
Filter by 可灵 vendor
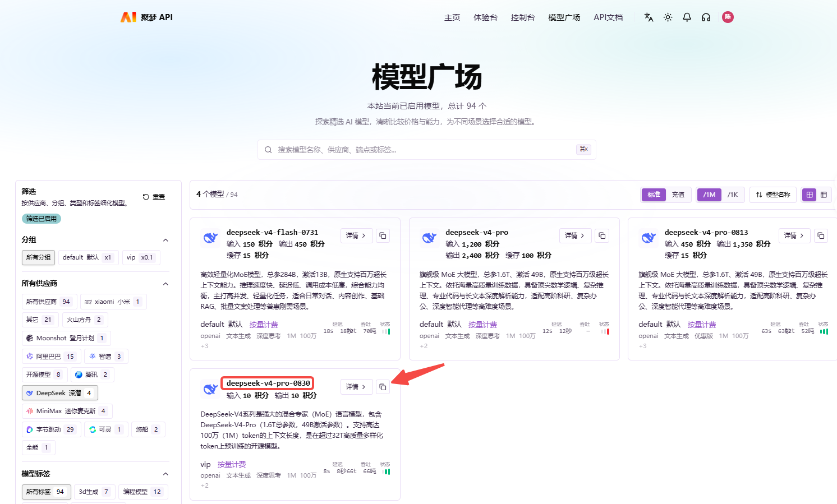click(106, 429)
